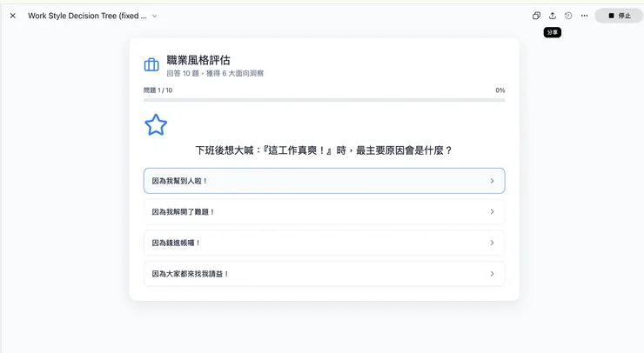
Task: Close the Work Style Decision Tree panel
Action: (13, 16)
